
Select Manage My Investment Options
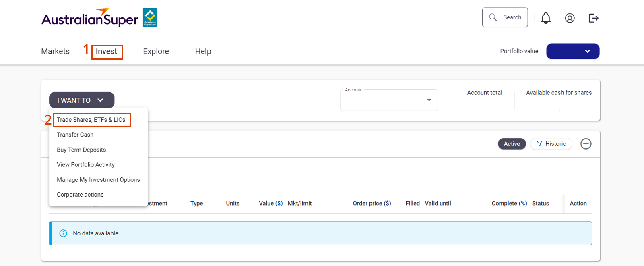(x=98, y=180)
